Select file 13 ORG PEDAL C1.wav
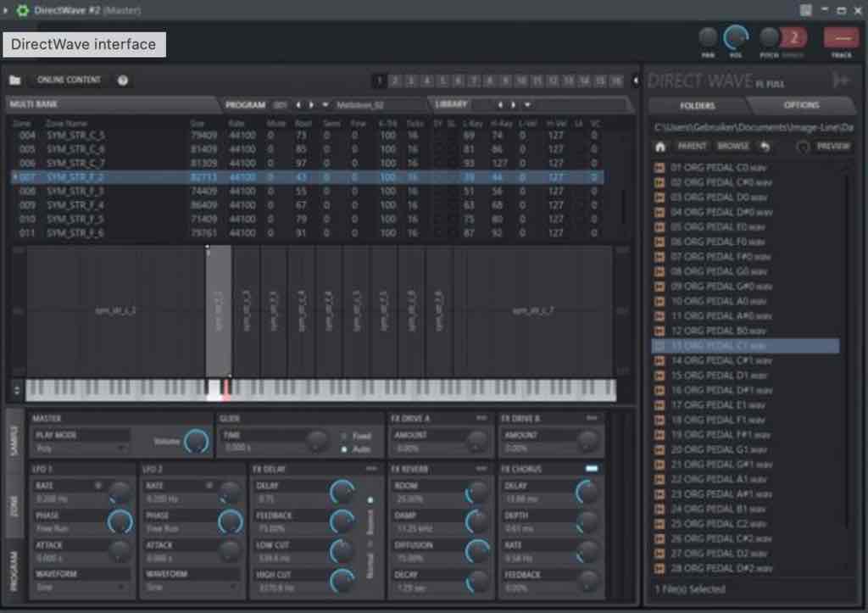 click(x=745, y=346)
